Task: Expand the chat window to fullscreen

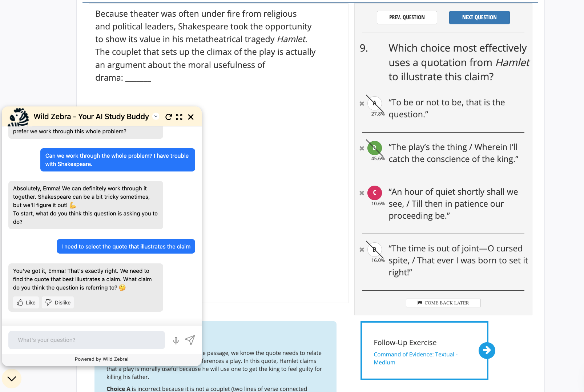Action: pos(179,117)
